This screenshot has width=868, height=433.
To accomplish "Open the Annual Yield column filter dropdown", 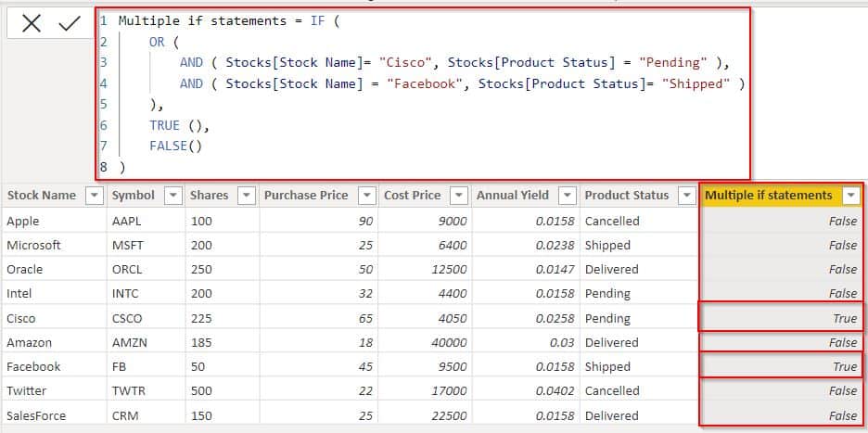I will pos(568,196).
